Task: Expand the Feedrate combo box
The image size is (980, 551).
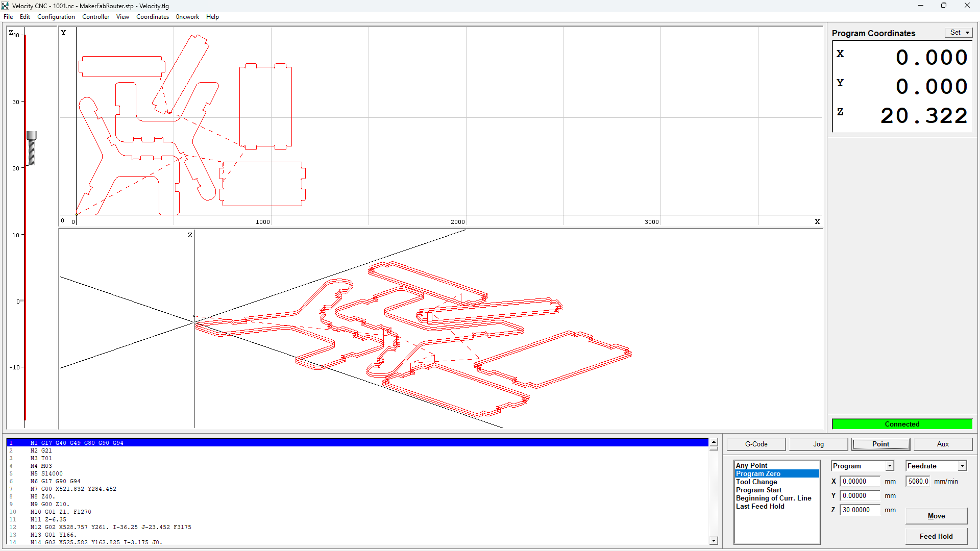Action: coord(962,466)
